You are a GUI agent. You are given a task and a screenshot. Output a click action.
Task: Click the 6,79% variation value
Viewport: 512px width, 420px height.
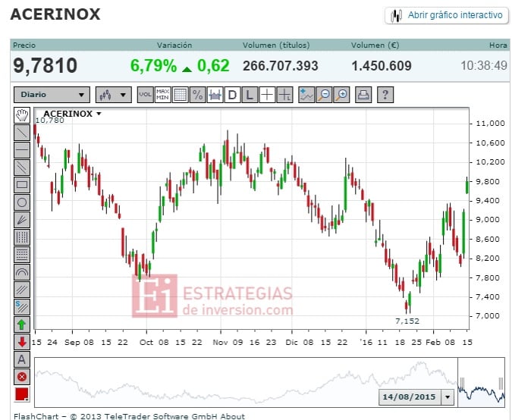click(x=153, y=66)
